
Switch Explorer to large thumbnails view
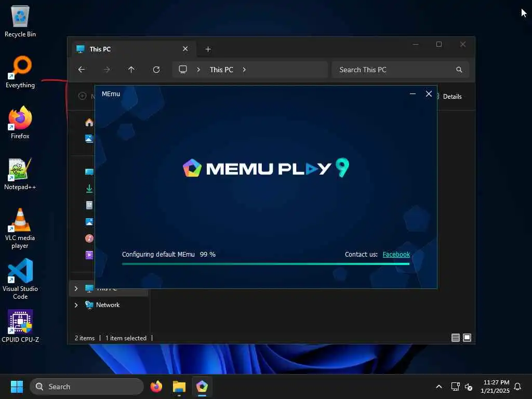click(x=467, y=338)
